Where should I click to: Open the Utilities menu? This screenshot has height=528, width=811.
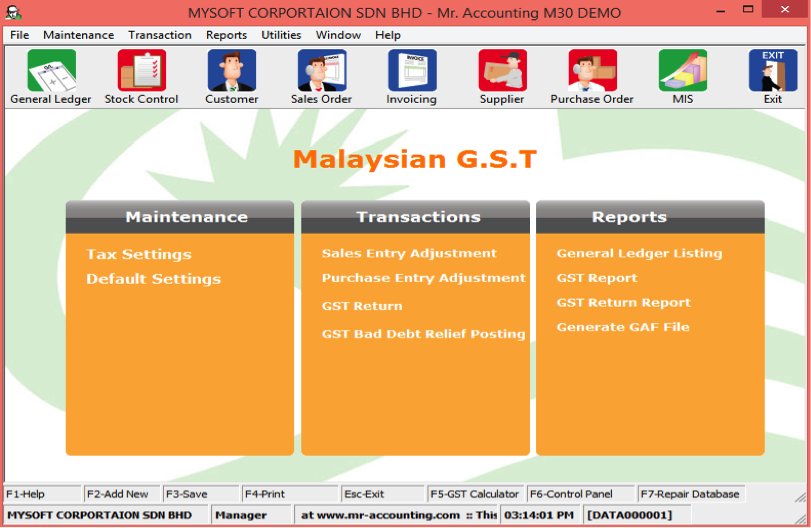pos(281,35)
